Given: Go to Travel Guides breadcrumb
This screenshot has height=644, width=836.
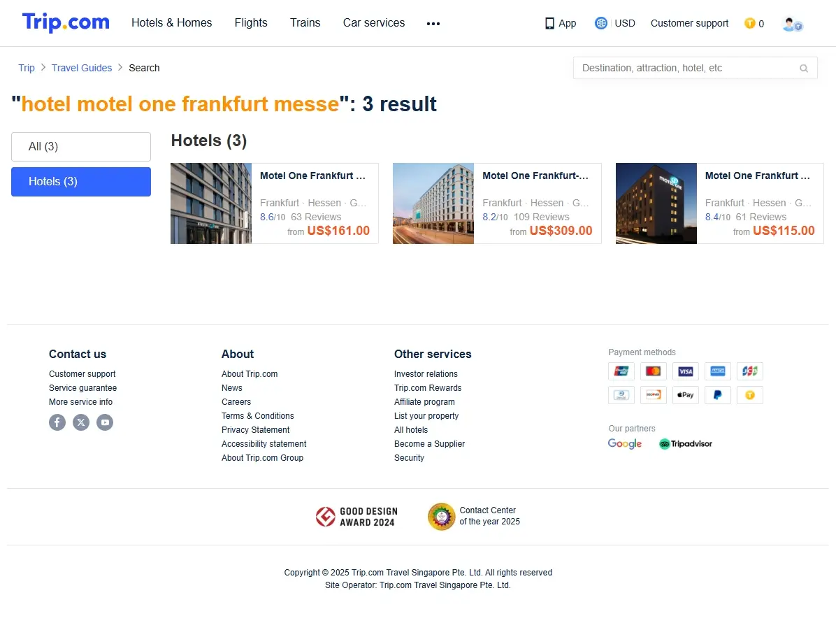Looking at the screenshot, I should pos(82,68).
